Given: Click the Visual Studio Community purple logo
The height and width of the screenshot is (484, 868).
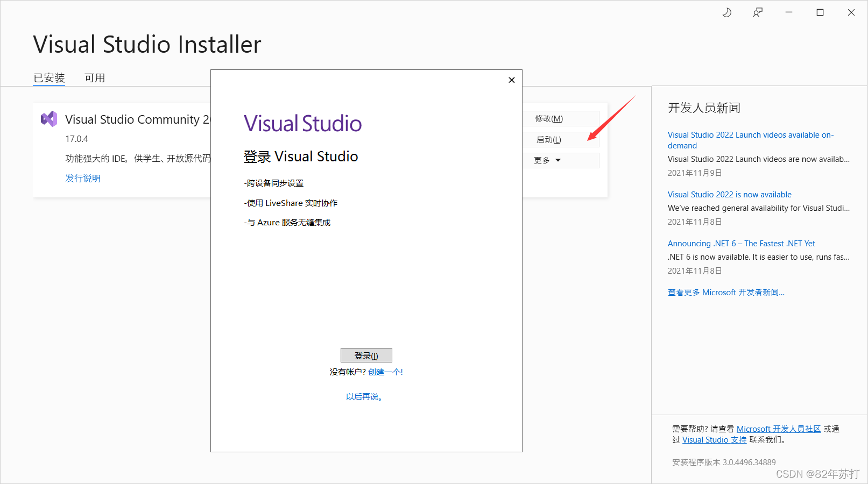Looking at the screenshot, I should coord(48,119).
